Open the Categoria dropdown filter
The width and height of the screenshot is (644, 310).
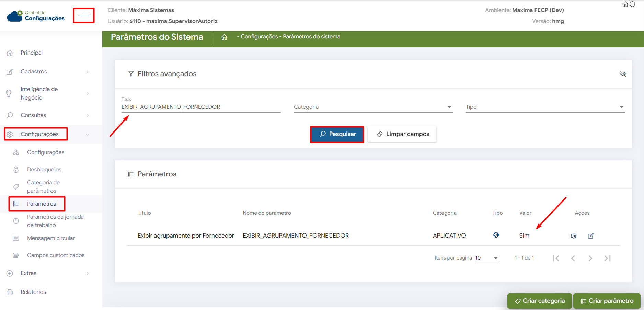pyautogui.click(x=373, y=107)
